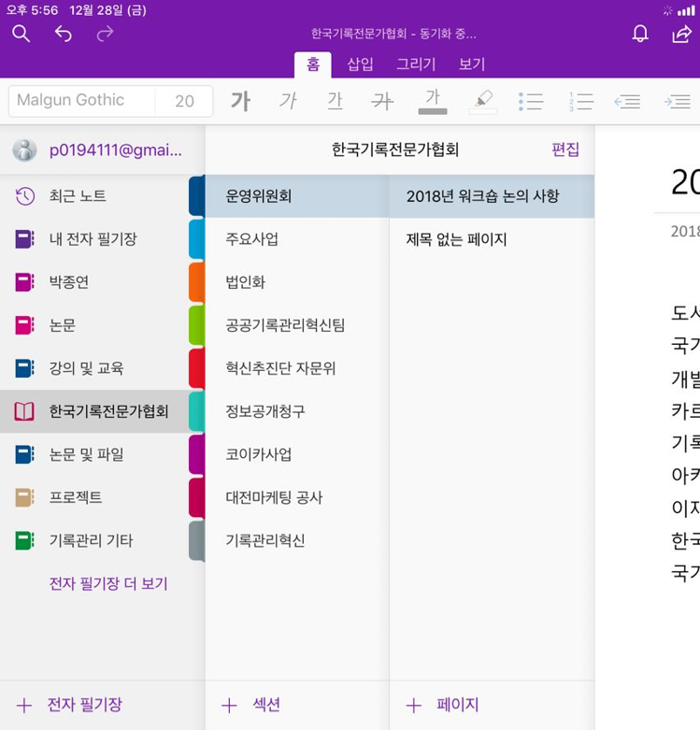Click the pink notebook icon of 논문

(x=24, y=325)
